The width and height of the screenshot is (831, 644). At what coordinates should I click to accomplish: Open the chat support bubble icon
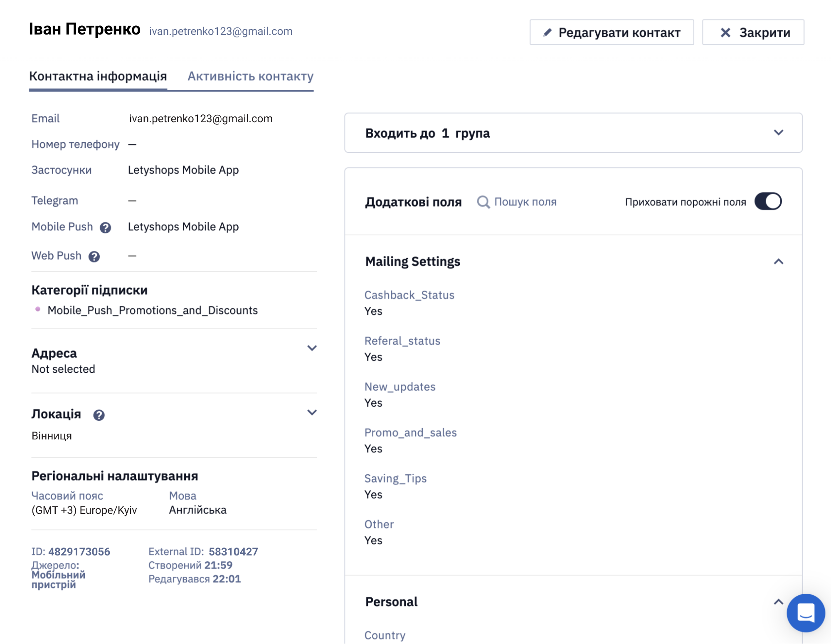(805, 612)
